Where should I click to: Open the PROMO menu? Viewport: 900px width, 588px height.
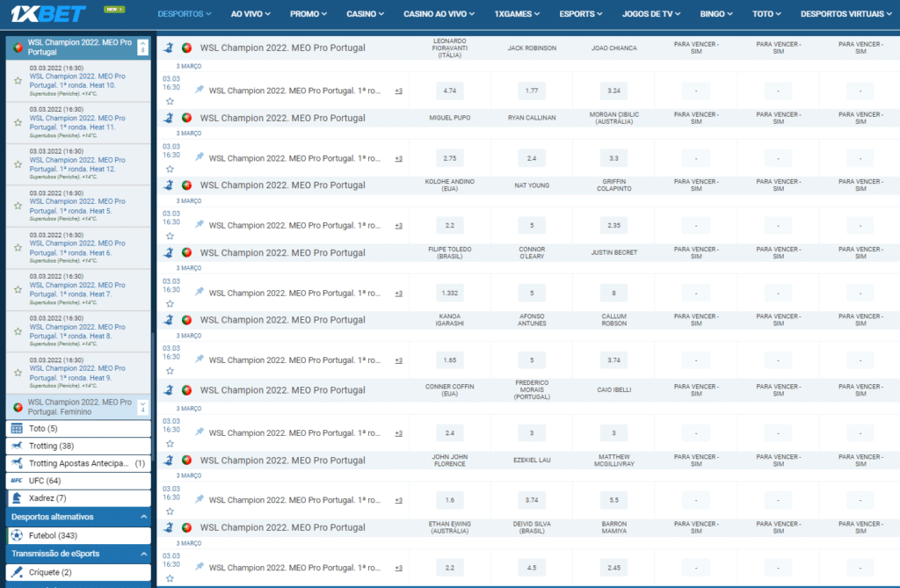[308, 14]
